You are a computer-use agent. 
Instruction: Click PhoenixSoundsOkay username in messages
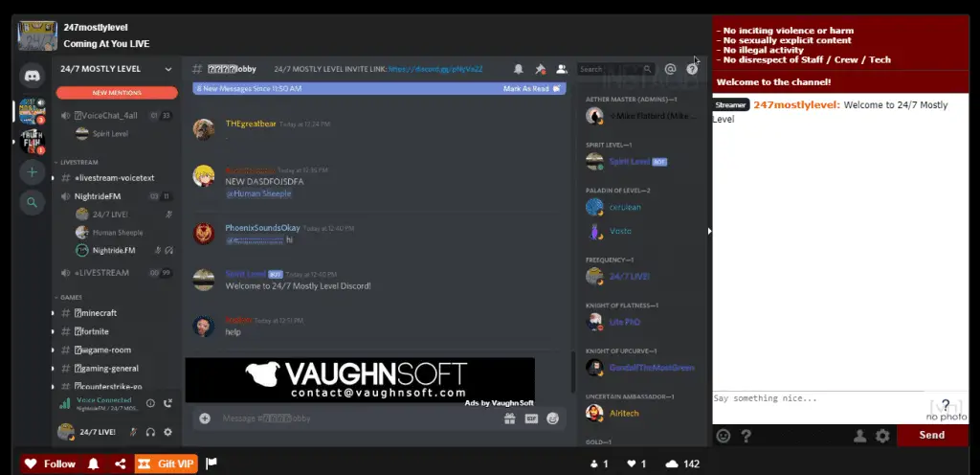[262, 228]
